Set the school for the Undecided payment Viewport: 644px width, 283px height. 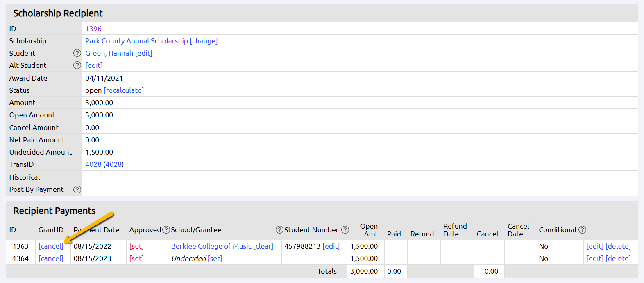pyautogui.click(x=215, y=258)
